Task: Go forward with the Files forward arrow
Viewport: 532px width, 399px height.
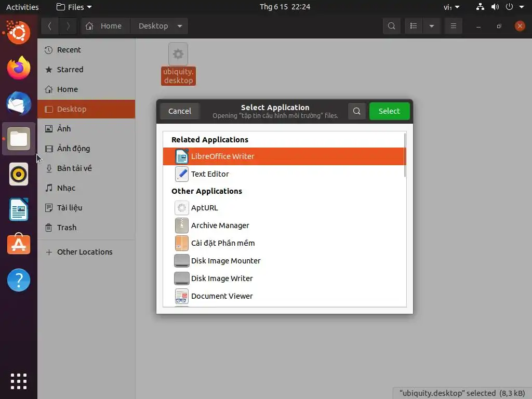Action: point(68,26)
